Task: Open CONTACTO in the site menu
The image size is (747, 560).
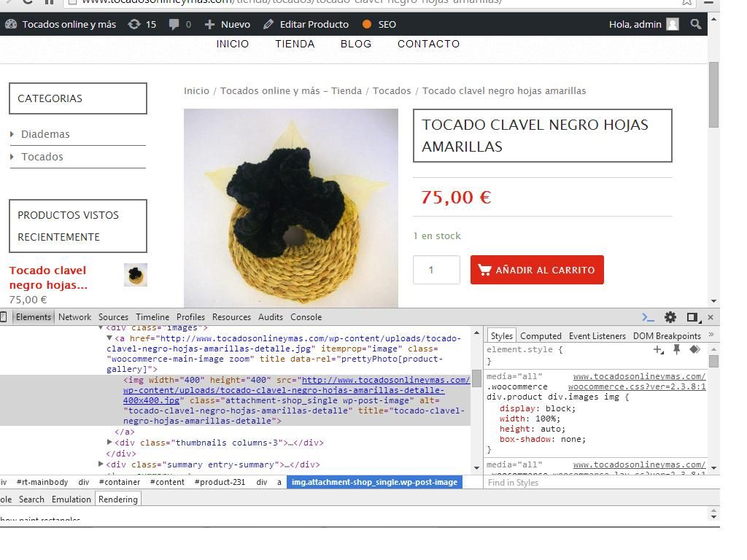Action: (x=429, y=44)
